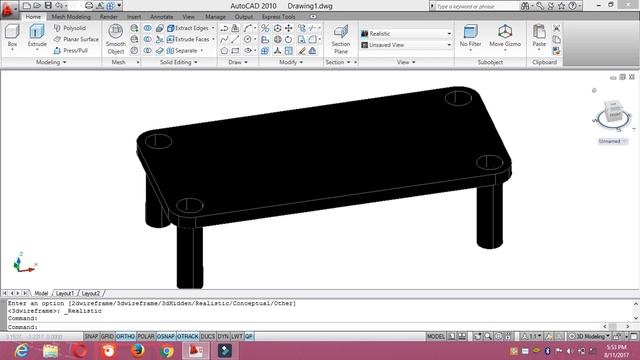640x360 pixels.
Task: Click the Polysolid tool
Action: coord(70,28)
